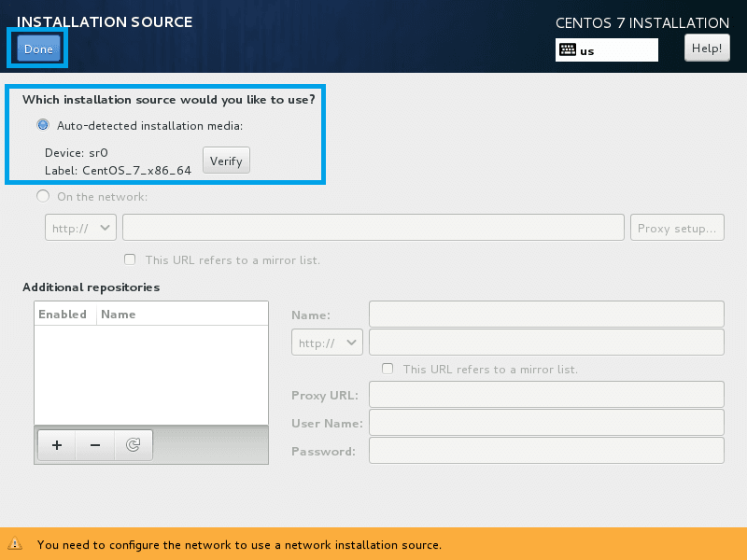Screen dimensions: 747x560
Task: Click the User Name input field
Action: [x=546, y=423]
